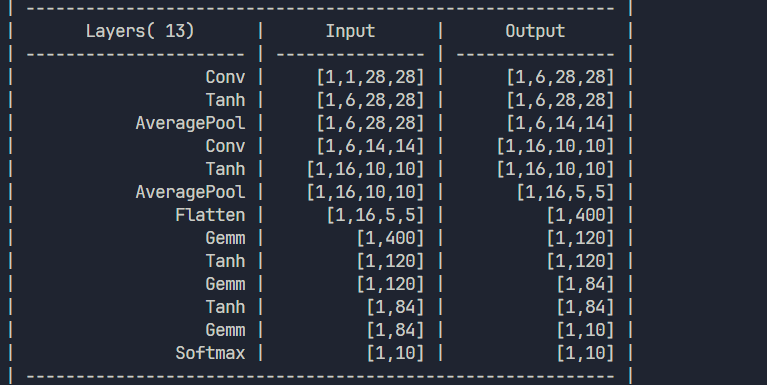Click the first AveragePool layer name
Viewport: 767px width, 385px height.
click(190, 123)
